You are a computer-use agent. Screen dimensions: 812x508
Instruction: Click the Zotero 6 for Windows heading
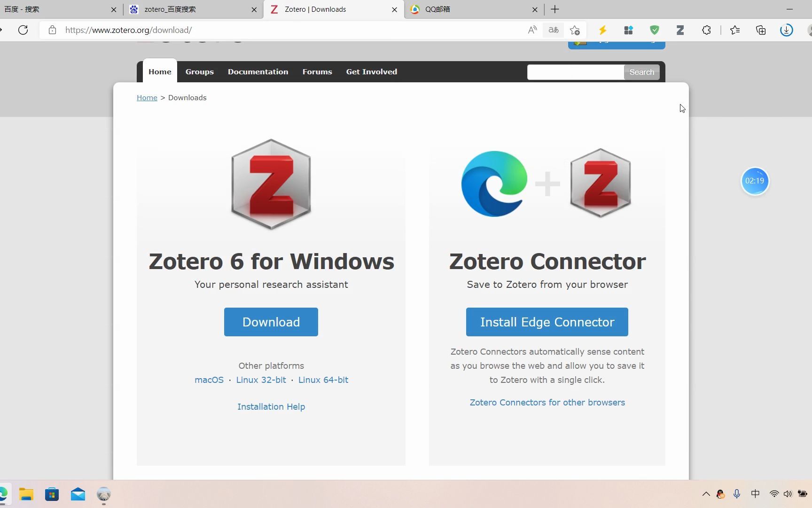pyautogui.click(x=271, y=262)
